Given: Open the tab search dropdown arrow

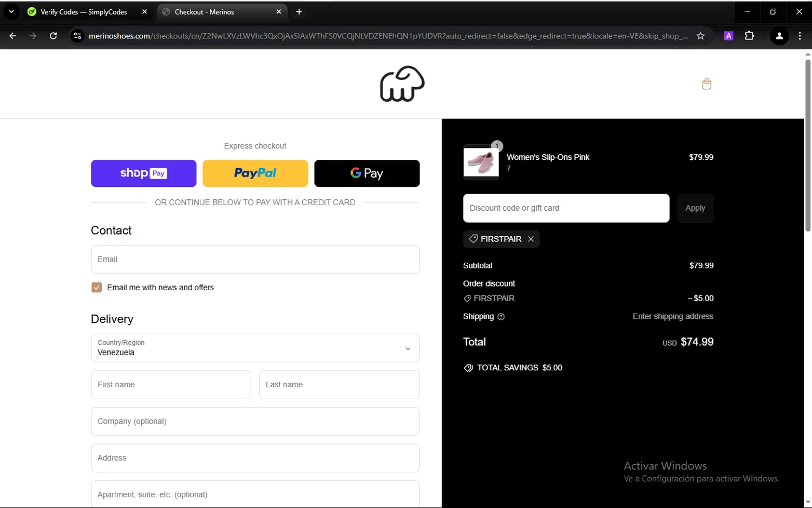Looking at the screenshot, I should tap(11, 11).
